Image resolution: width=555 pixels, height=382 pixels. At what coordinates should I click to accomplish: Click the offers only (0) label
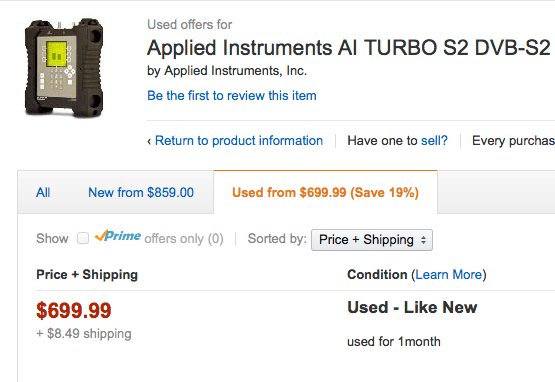[x=184, y=239]
